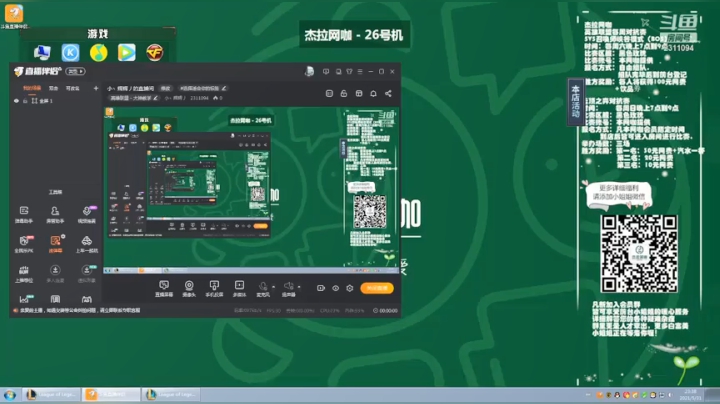Click the share icon in the top bar
Image resolution: width=720 pixels, height=404 pixels.
388,94
